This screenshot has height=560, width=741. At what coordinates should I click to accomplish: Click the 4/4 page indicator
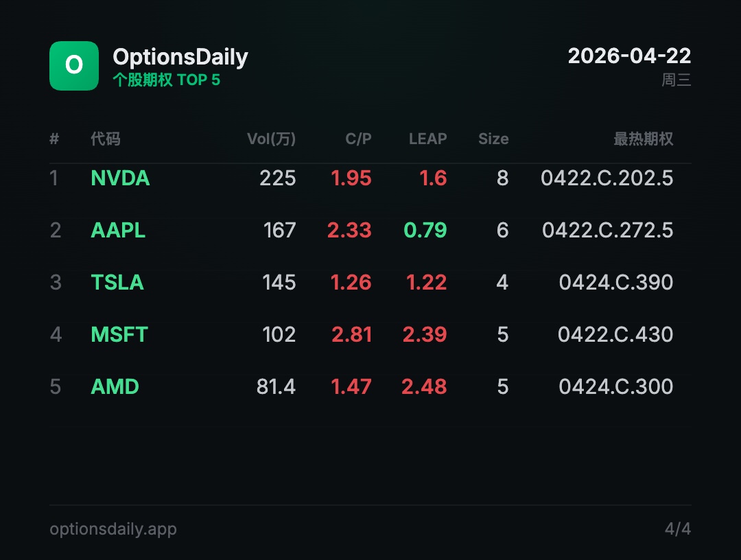pos(678,529)
